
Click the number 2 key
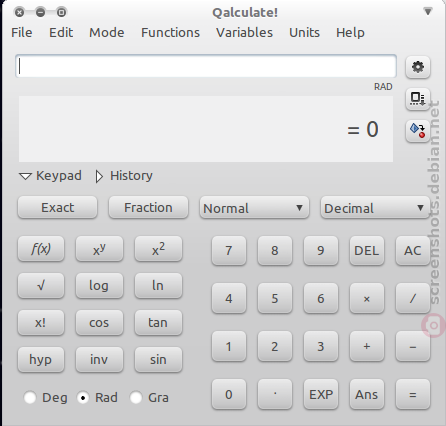pyautogui.click(x=275, y=347)
